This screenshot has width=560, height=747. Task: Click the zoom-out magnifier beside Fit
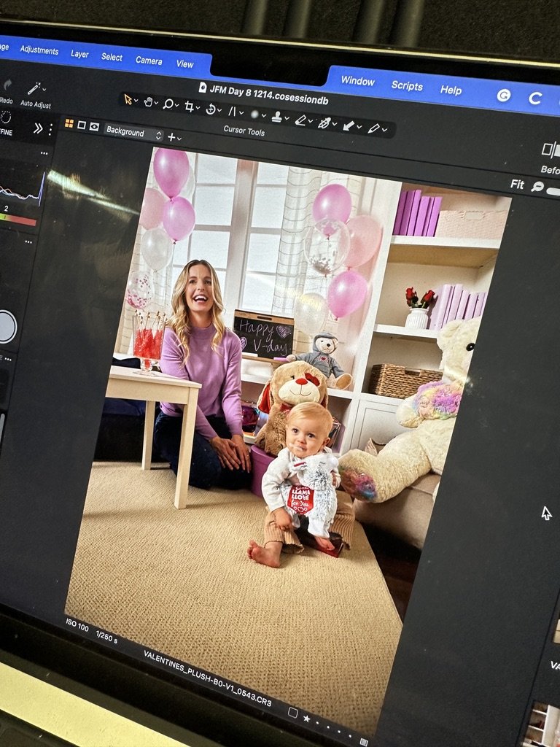537,187
